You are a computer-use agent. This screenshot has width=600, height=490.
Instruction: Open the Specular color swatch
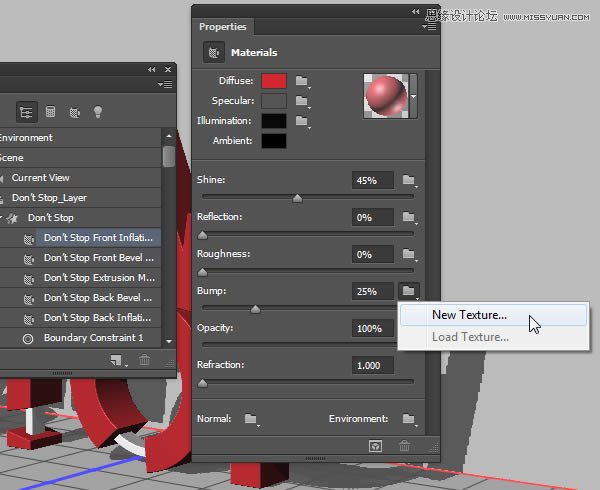pyautogui.click(x=274, y=101)
